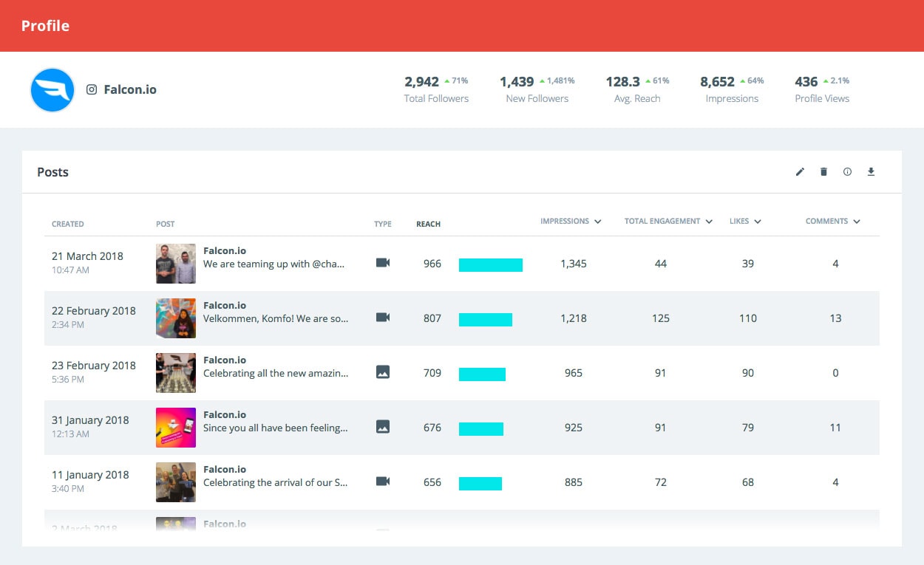This screenshot has height=565, width=924.
Task: Click the Falcon.io profile avatar logo
Action: 52,90
